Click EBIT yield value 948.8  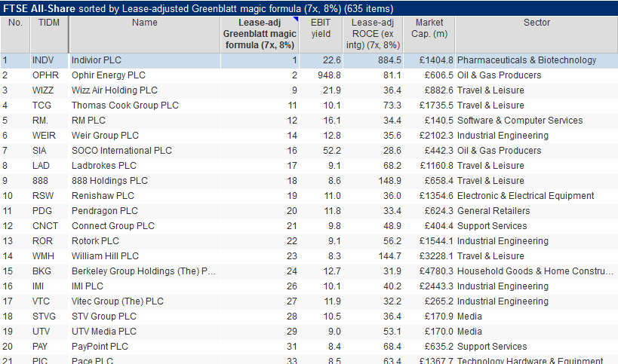[329, 75]
